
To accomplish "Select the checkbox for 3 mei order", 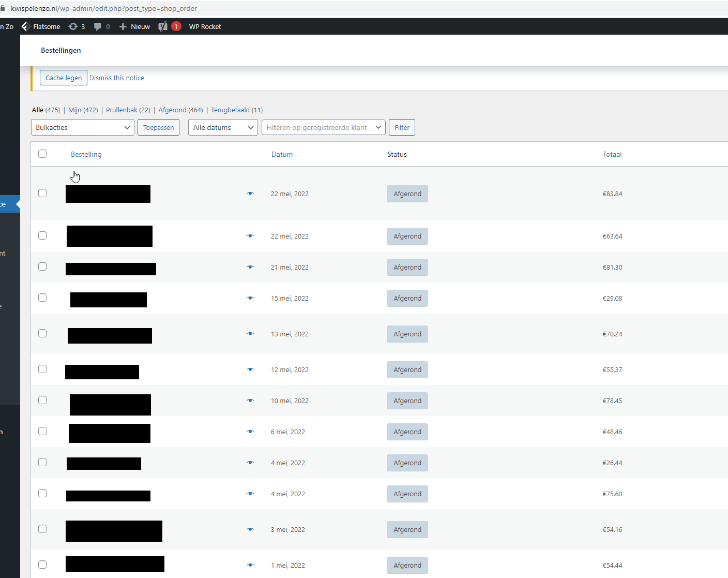I will (42, 529).
